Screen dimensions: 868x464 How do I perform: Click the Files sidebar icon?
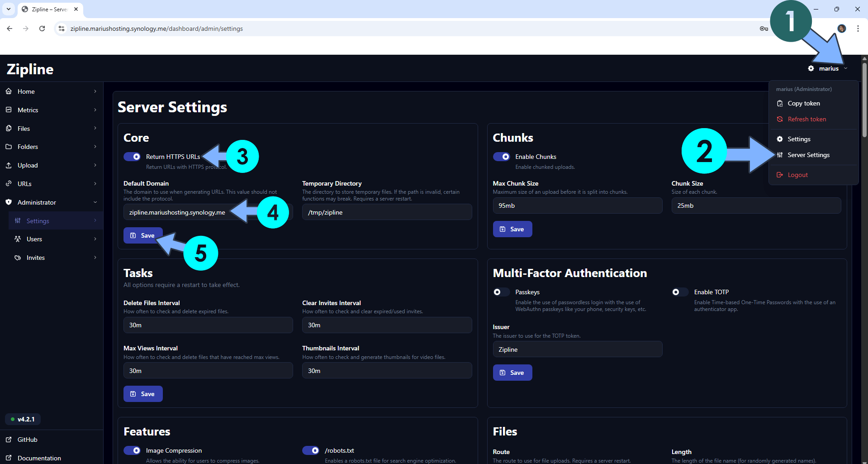click(x=9, y=129)
